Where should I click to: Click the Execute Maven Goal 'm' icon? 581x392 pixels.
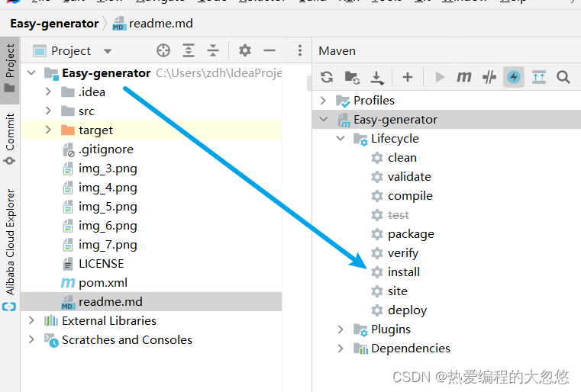(463, 77)
